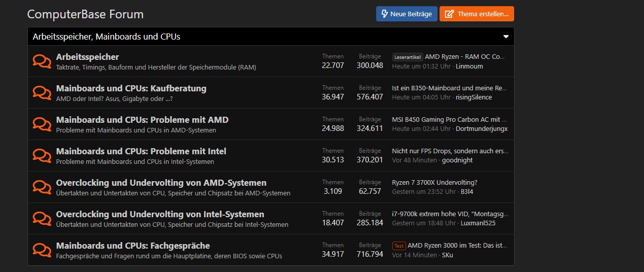This screenshot has width=644, height=272.
Task: Click the chat bubble icon beside Mainboards und CPUs: Kaufberatung
Action: pos(42,93)
